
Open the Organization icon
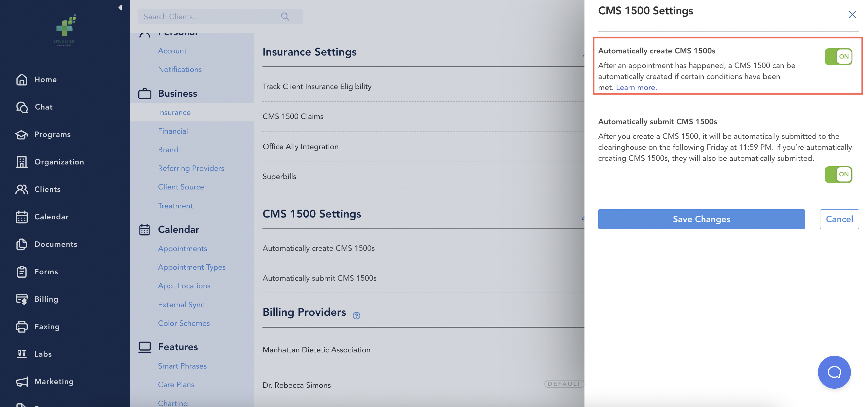tap(22, 162)
